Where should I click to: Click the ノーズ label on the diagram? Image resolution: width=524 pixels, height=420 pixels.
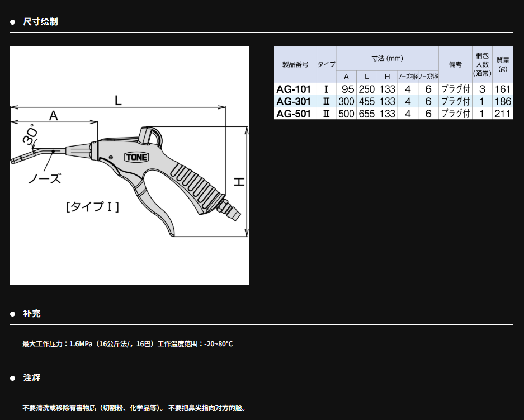click(45, 180)
